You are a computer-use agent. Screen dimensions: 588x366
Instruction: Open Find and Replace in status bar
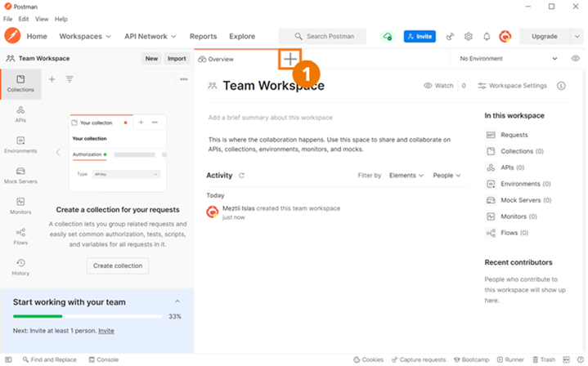click(x=50, y=359)
